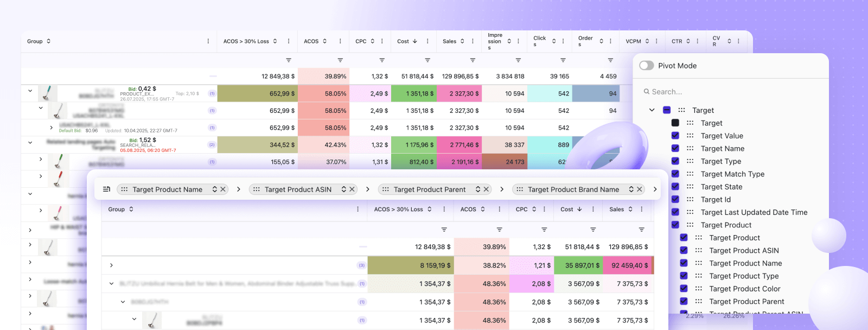The height and width of the screenshot is (330, 868).
Task: Open filter under ACOS in upper grid
Action: pyautogui.click(x=340, y=60)
